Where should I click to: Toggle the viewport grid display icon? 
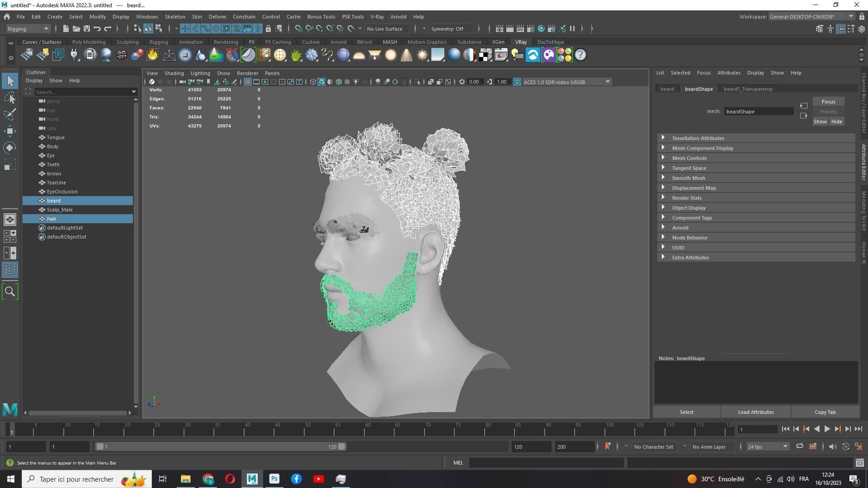[248, 82]
